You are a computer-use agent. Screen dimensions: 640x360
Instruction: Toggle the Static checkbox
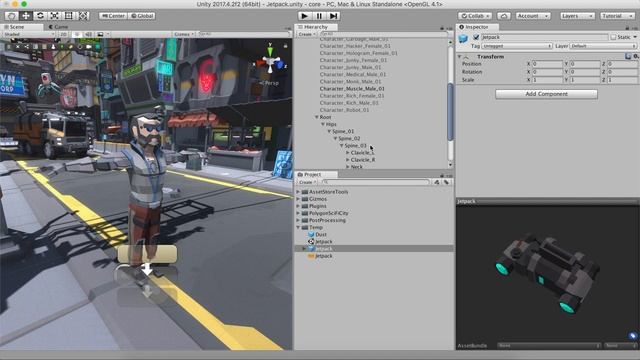[613, 37]
